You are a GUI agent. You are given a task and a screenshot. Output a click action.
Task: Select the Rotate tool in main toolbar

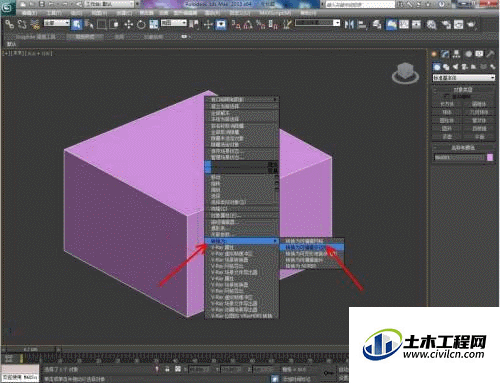(141, 25)
